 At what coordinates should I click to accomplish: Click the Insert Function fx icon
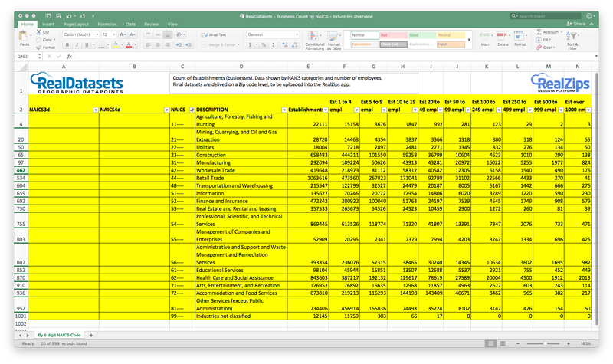coord(68,56)
